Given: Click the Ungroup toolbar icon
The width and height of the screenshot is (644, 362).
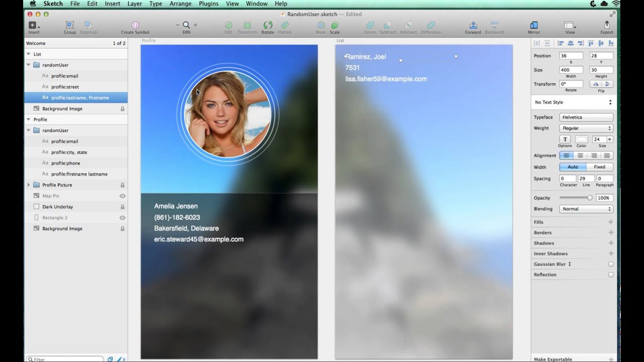Looking at the screenshot, I should click(x=88, y=25).
